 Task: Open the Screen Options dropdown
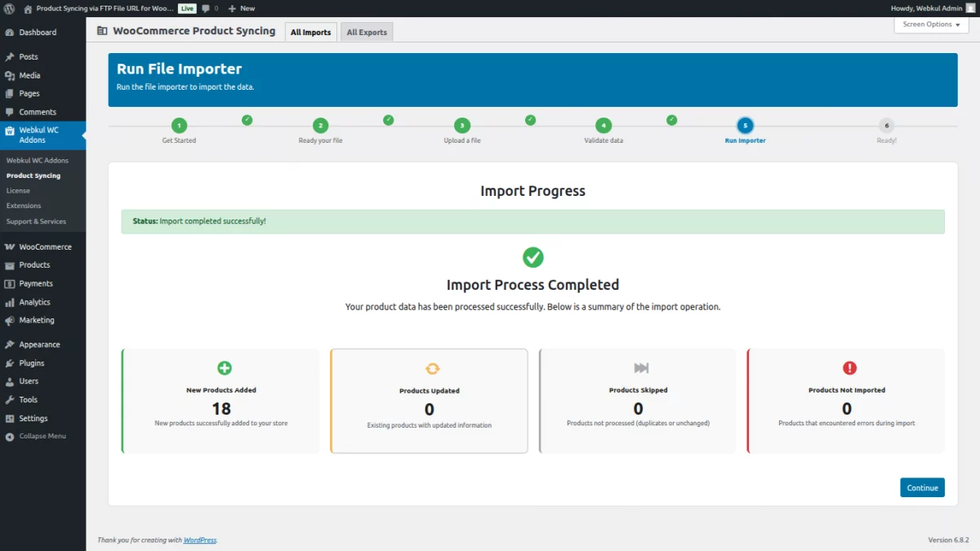(x=930, y=24)
